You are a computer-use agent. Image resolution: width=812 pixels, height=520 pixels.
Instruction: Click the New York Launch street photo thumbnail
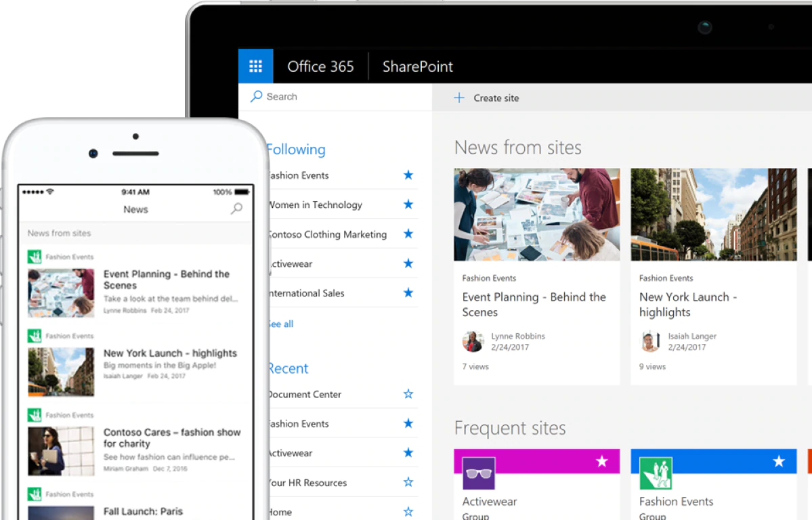point(713,215)
